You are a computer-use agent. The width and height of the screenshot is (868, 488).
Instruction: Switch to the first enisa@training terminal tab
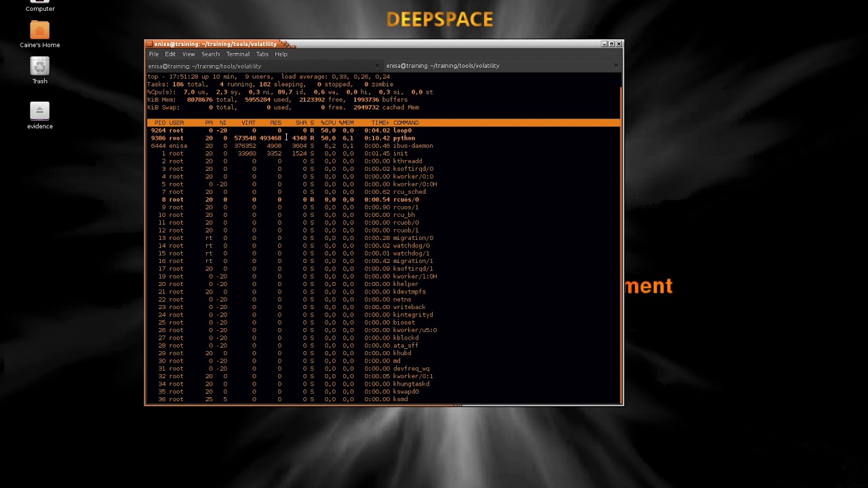pos(264,66)
